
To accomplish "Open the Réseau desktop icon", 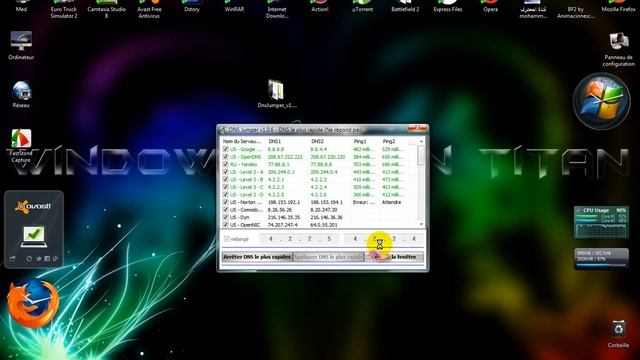I will coord(21,94).
